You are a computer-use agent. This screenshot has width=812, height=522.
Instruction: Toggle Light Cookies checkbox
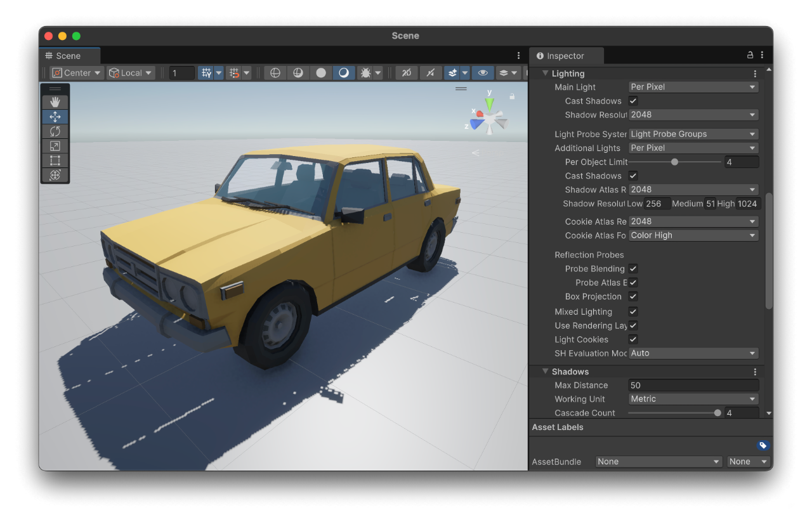633,339
